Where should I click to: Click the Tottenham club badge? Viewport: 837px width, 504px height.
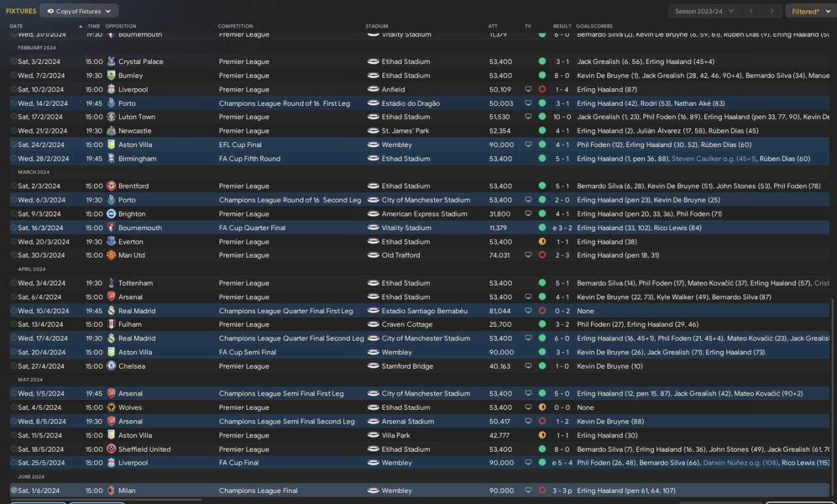pyautogui.click(x=111, y=283)
